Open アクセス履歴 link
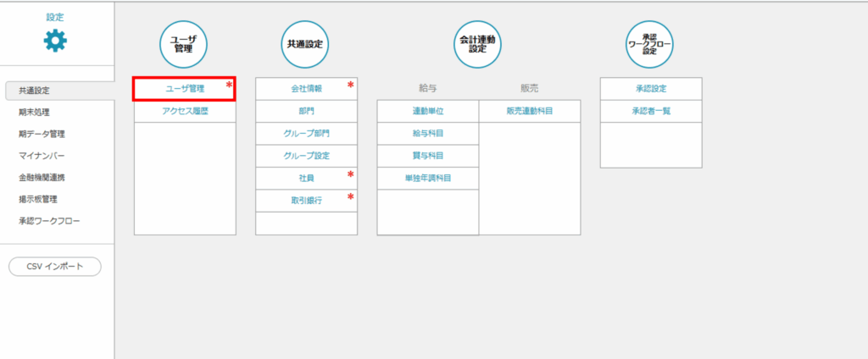868x359 pixels. tap(184, 111)
